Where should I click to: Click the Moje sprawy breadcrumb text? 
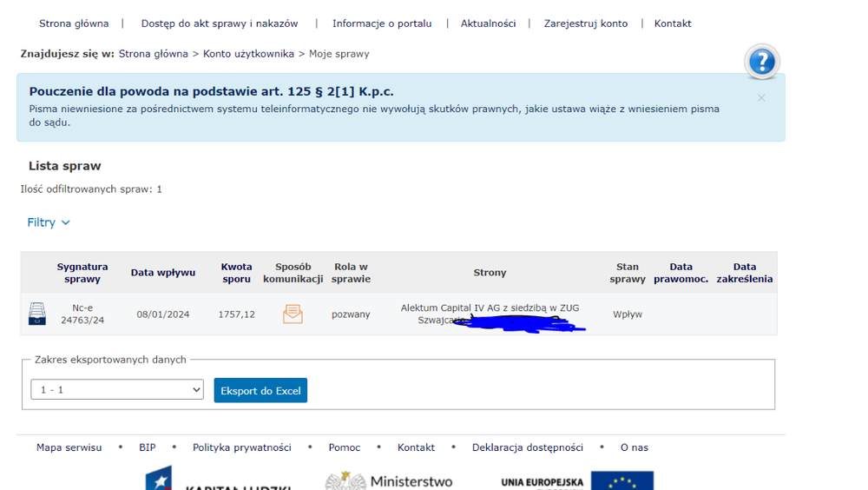point(339,54)
